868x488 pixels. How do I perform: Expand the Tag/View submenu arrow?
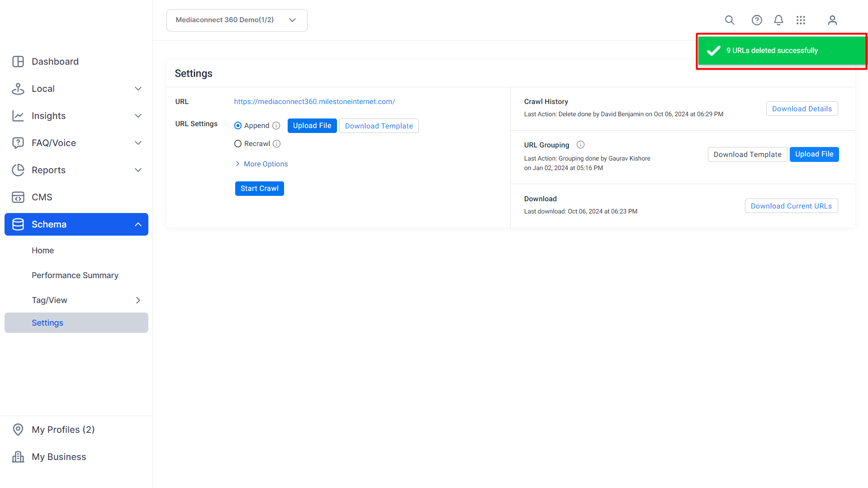[x=138, y=300]
